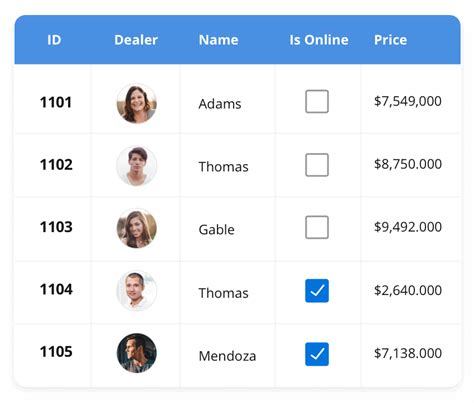This screenshot has width=474, height=403.
Task: Select the name cell Adams
Action: tap(220, 104)
